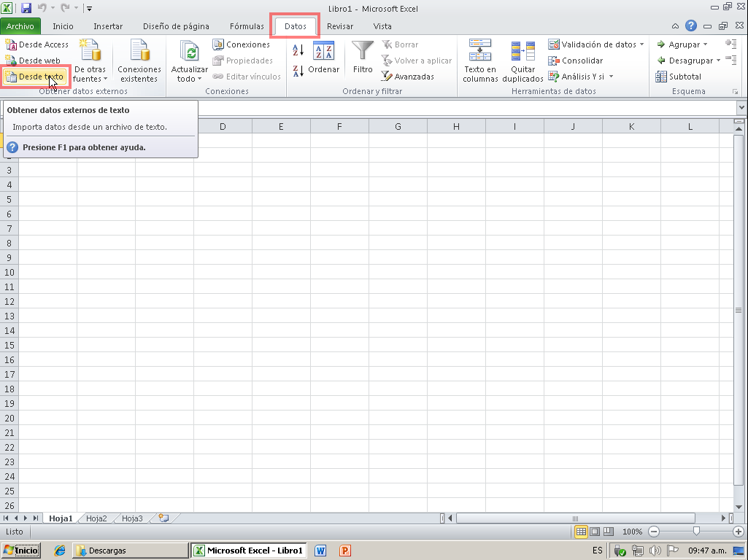Screen dimensions: 748x560
Task: Switch to Normal view button
Action: point(581,532)
